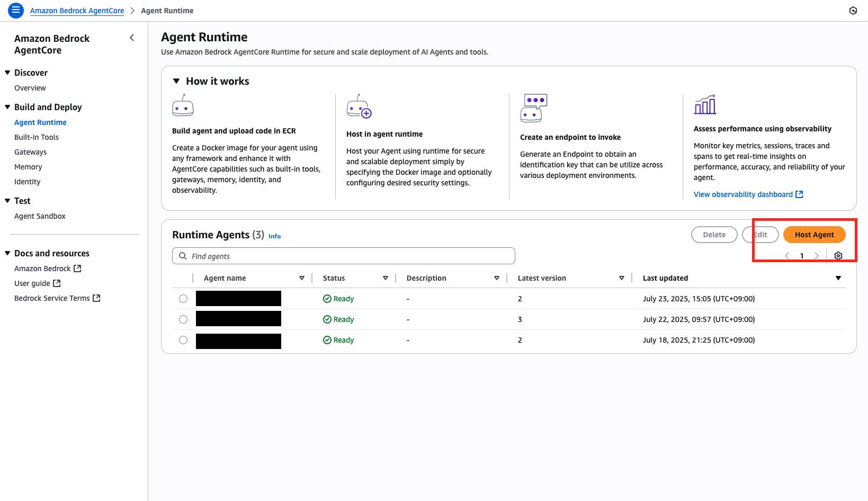Sort by Status column
The height and width of the screenshot is (501, 868).
[x=386, y=278]
